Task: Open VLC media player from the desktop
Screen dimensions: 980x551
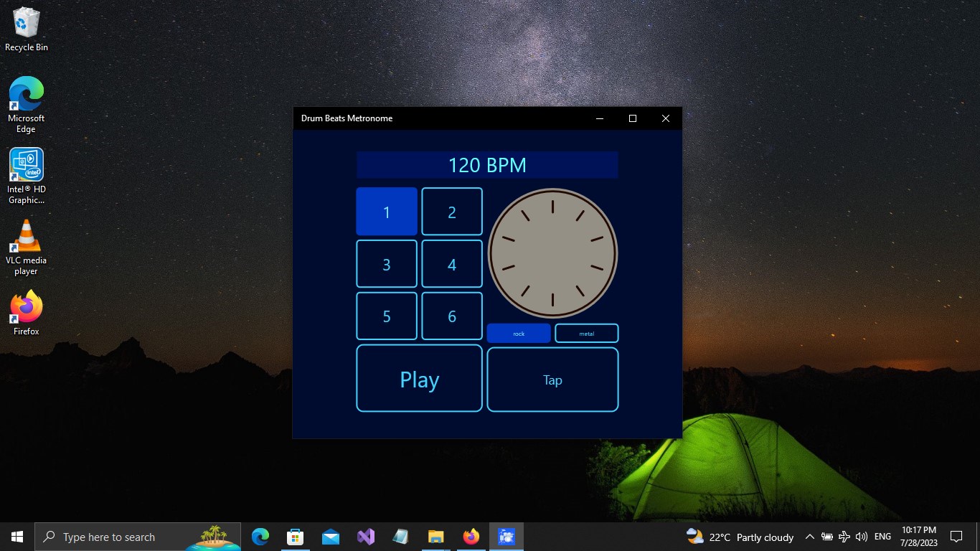Action: tap(26, 237)
